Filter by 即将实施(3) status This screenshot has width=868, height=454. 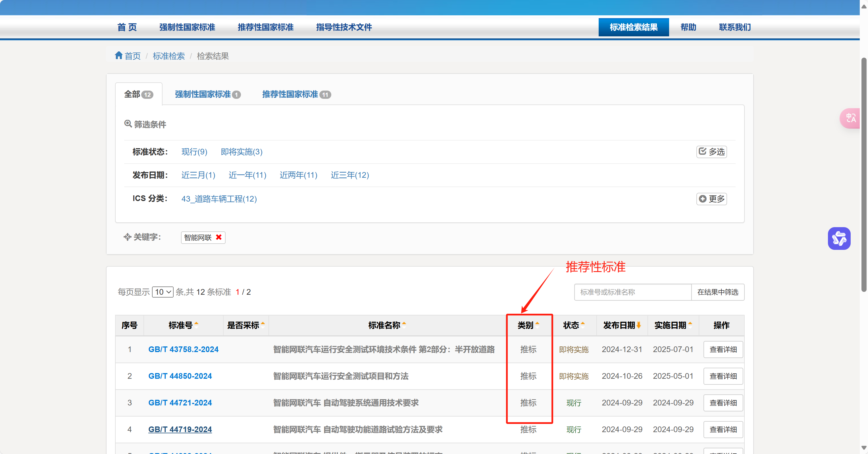tap(241, 152)
